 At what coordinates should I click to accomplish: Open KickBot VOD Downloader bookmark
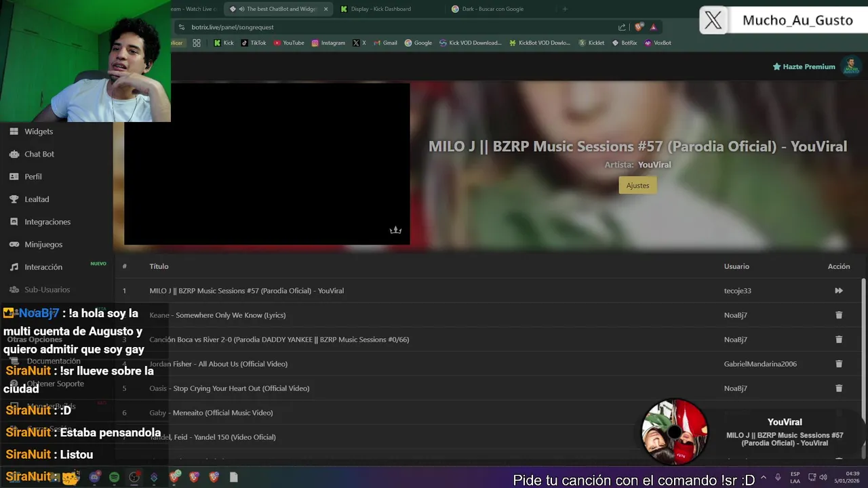pos(540,43)
